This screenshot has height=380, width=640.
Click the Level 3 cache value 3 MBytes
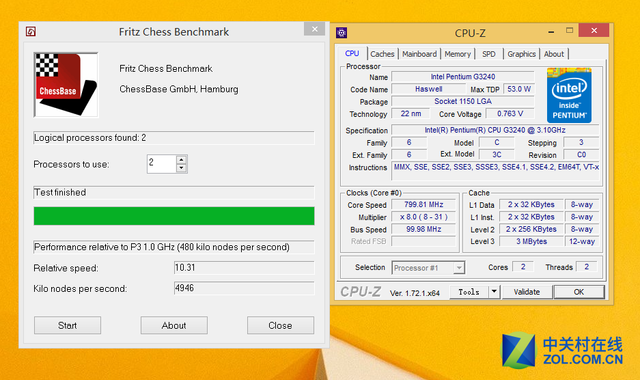pos(531,241)
